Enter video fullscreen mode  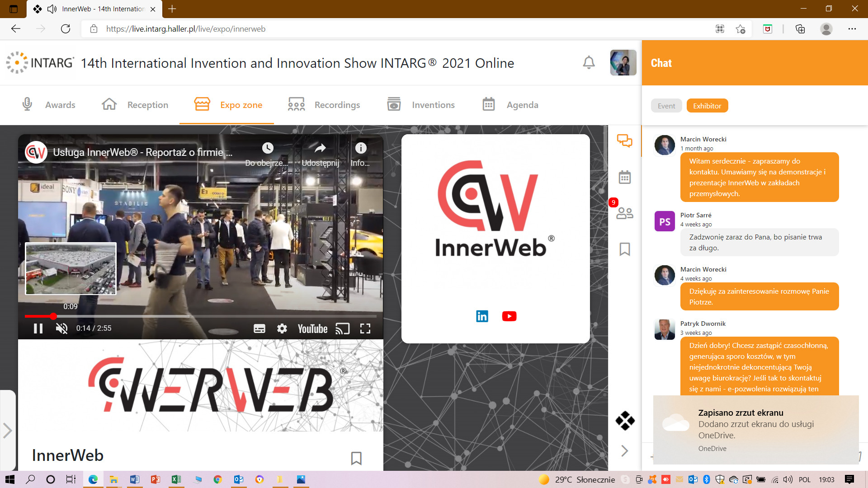365,328
